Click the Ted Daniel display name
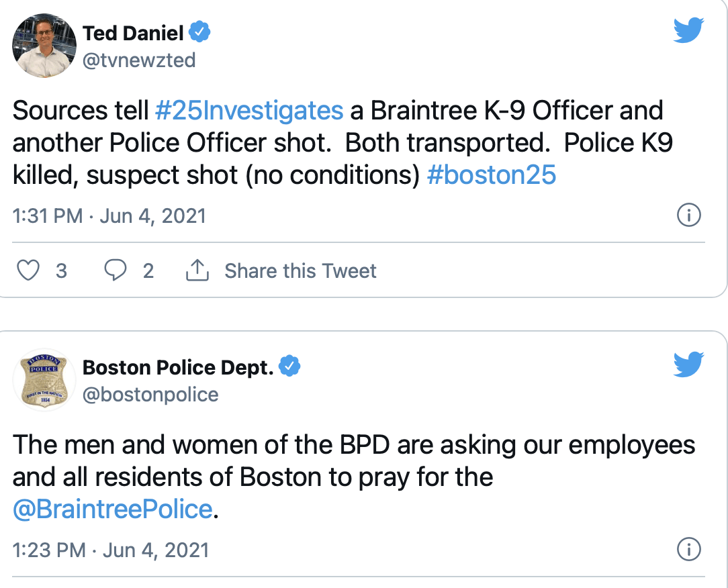 click(133, 33)
